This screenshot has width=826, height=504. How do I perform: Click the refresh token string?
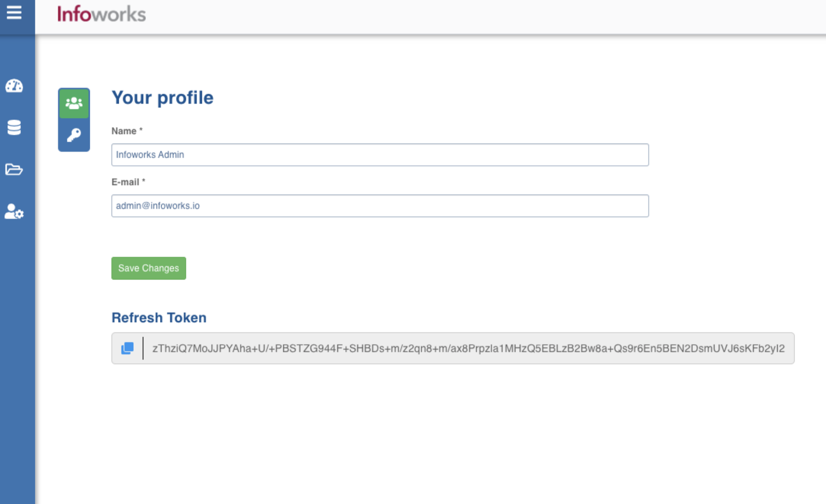(468, 348)
